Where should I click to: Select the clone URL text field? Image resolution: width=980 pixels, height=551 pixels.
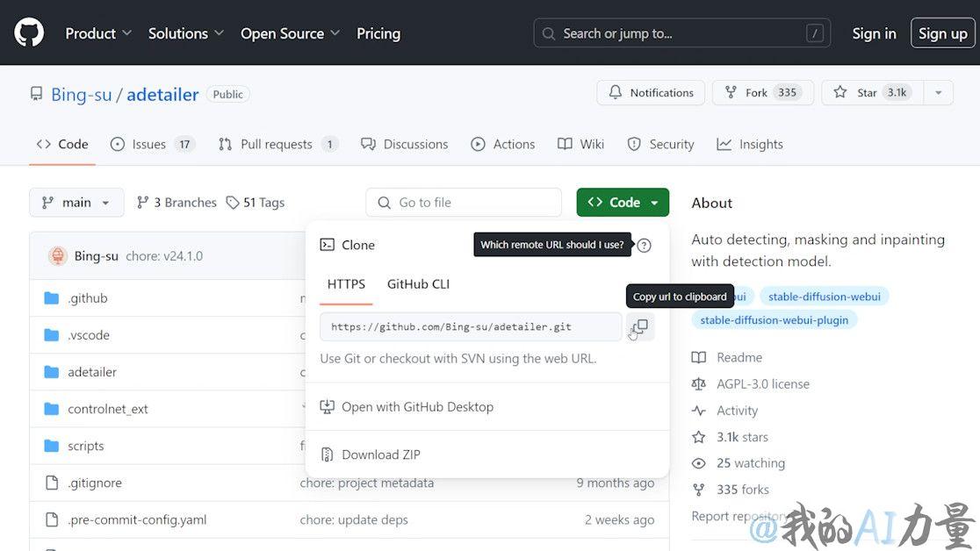click(x=471, y=326)
